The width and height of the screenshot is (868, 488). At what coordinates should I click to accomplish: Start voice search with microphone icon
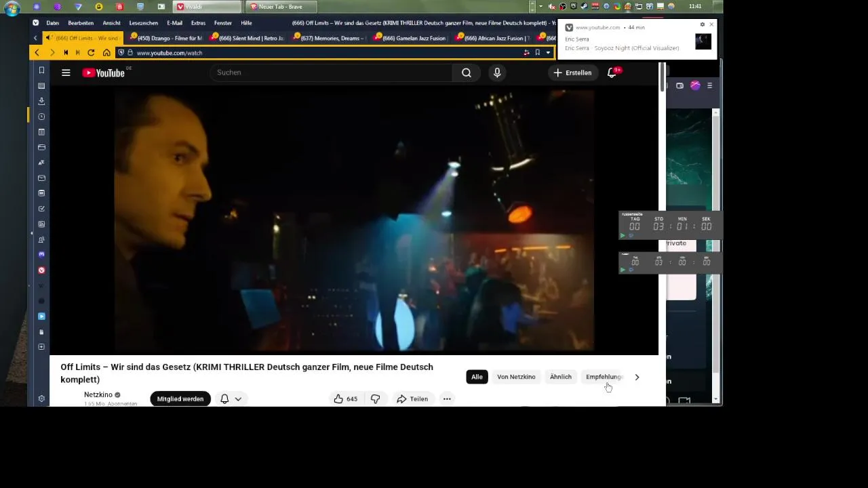click(x=497, y=73)
